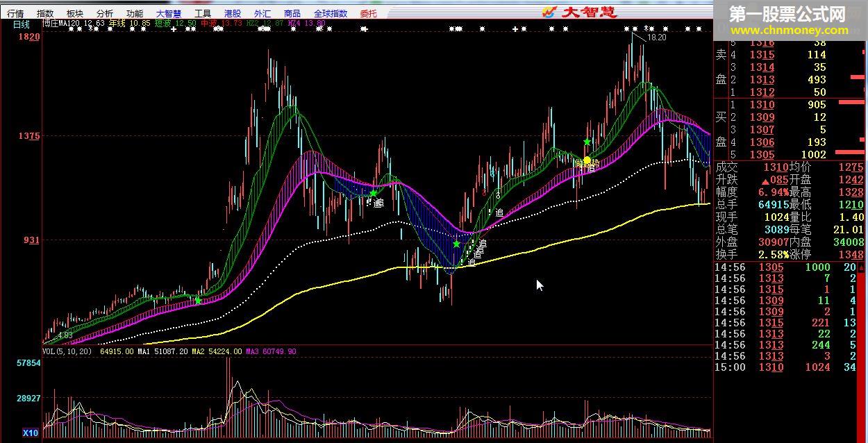
Task: Click the 28927 volume axis value
Action: tap(28, 399)
